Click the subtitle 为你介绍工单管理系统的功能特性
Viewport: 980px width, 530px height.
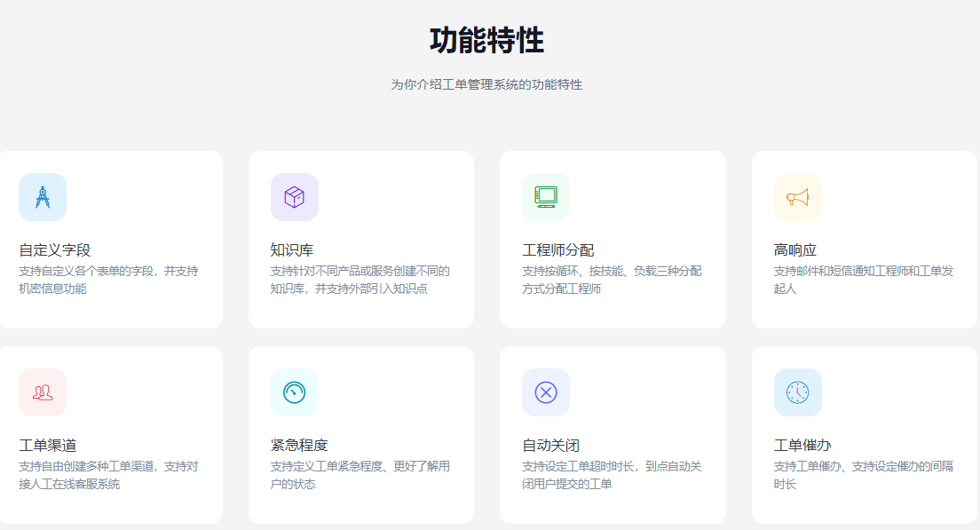pyautogui.click(x=486, y=85)
